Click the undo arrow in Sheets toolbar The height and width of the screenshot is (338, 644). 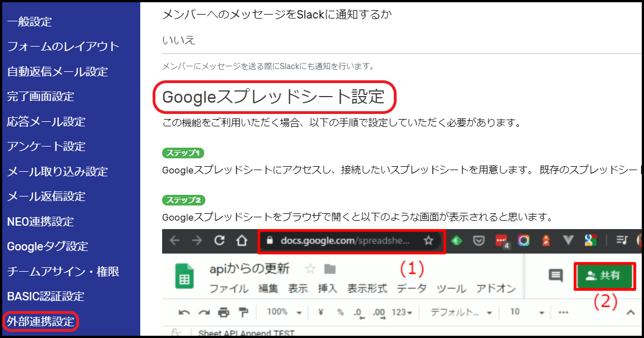[184, 313]
